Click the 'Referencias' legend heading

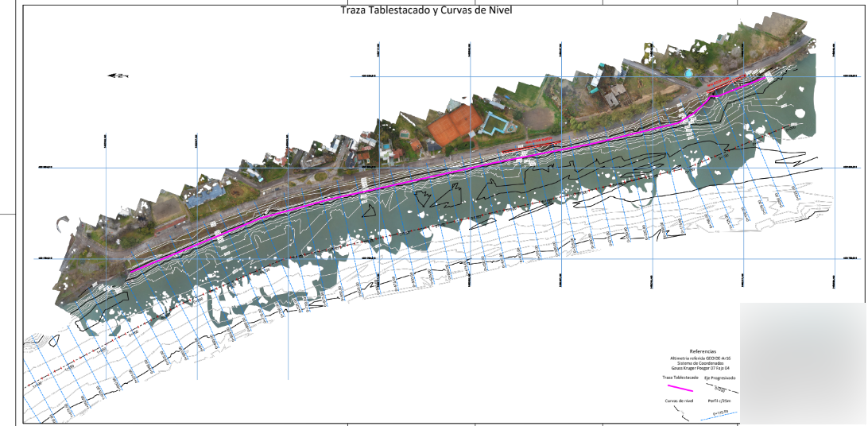point(703,350)
